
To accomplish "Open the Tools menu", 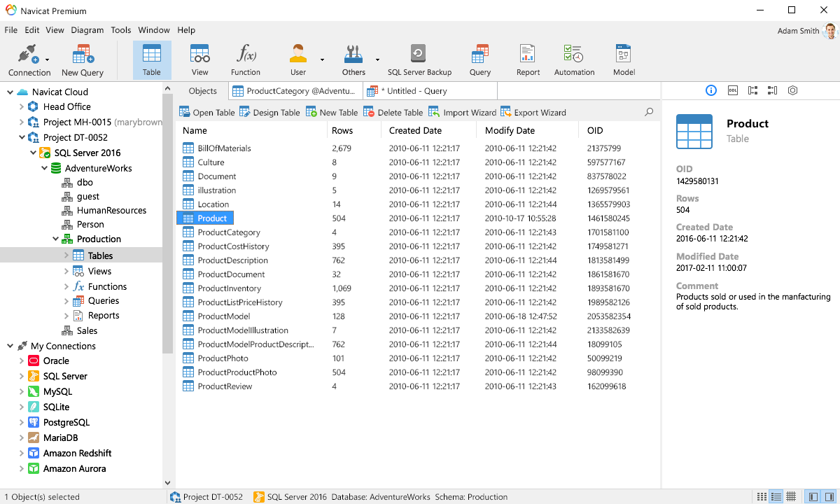I will tap(120, 30).
